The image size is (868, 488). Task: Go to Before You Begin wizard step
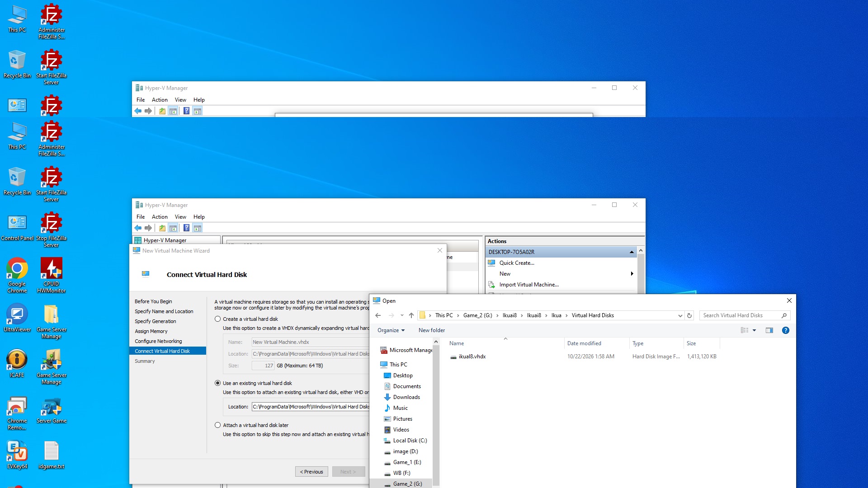pos(153,301)
